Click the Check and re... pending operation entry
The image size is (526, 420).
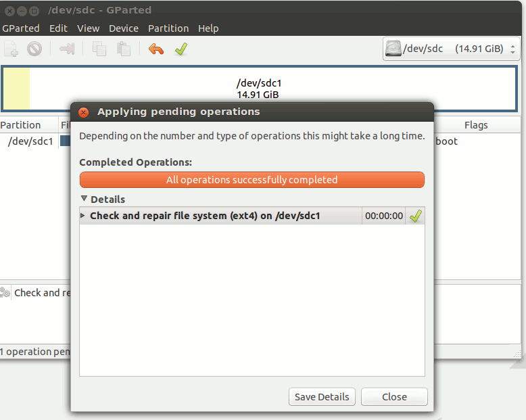[43, 293]
